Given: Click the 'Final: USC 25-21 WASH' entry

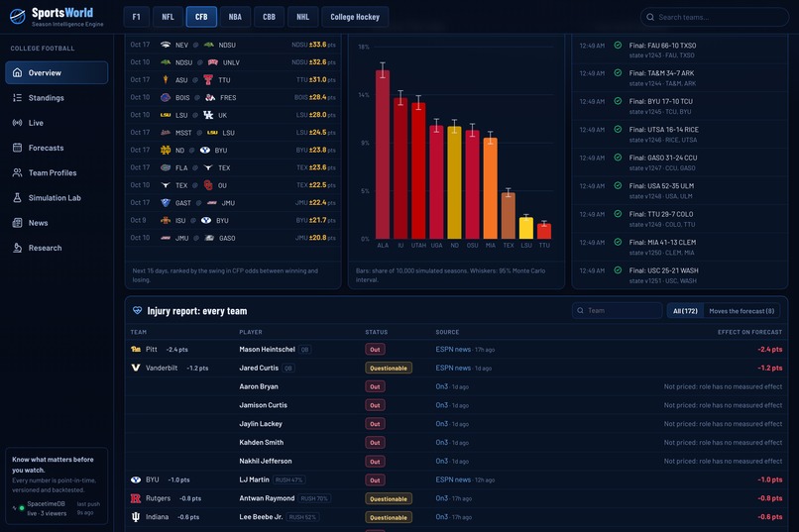Looking at the screenshot, I should tap(680, 274).
